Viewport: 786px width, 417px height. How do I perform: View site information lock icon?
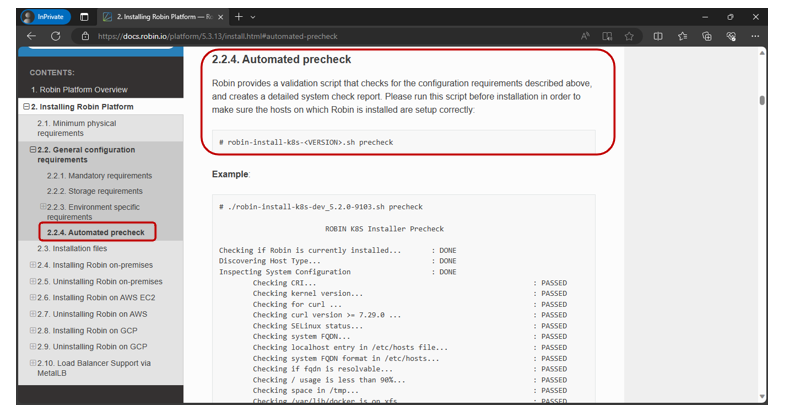click(x=85, y=36)
